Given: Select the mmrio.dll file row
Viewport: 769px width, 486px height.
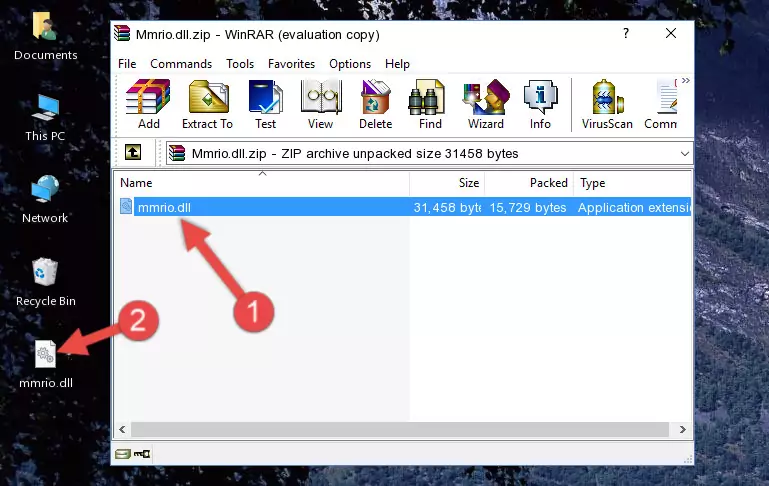Looking at the screenshot, I should click(x=403, y=207).
